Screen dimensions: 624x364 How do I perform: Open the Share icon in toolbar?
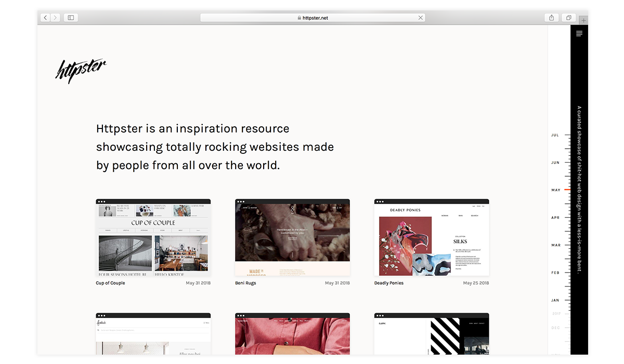pos(552,18)
